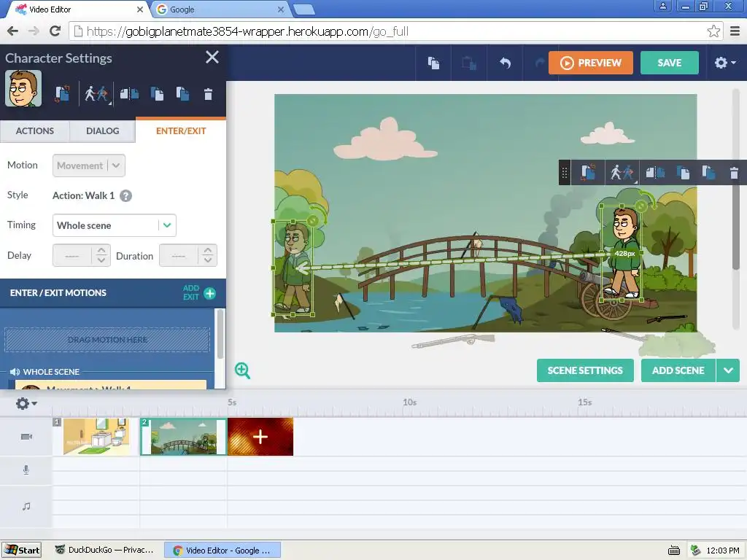Click bring forward icon on floating stage toolbar
747x560 pixels.
point(683,172)
